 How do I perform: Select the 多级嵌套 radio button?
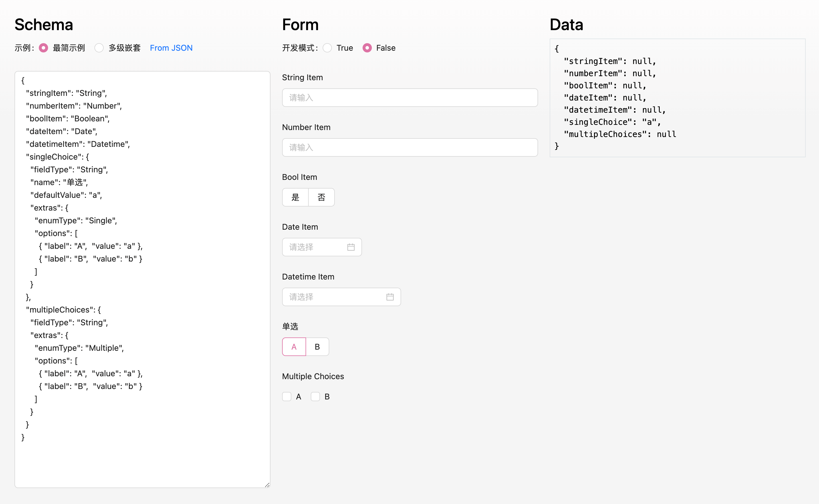point(99,48)
